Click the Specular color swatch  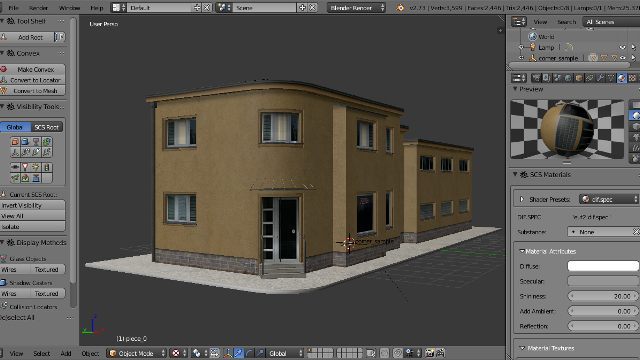(603, 281)
